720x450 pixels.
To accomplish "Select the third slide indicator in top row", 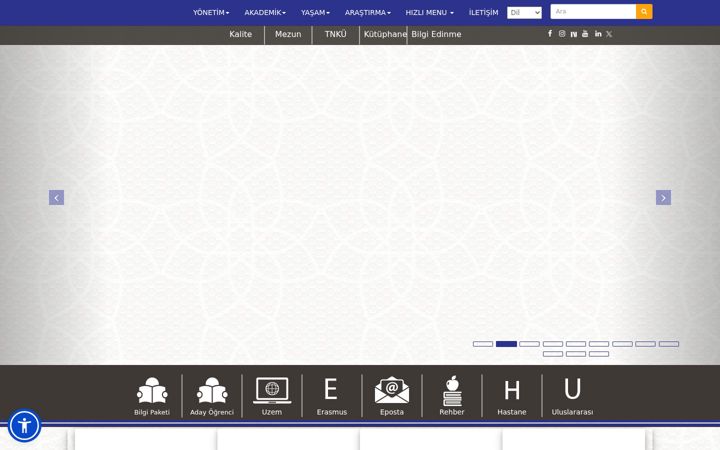I will point(529,344).
